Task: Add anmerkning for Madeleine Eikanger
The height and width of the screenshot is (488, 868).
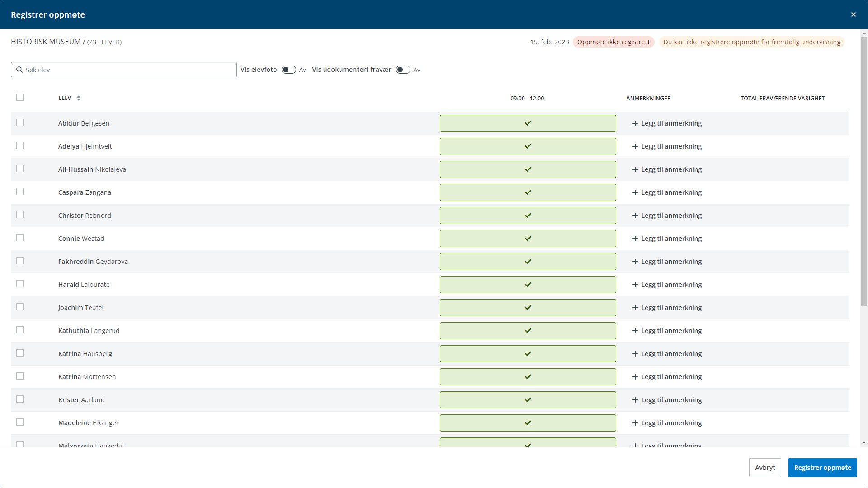Action: 667,423
